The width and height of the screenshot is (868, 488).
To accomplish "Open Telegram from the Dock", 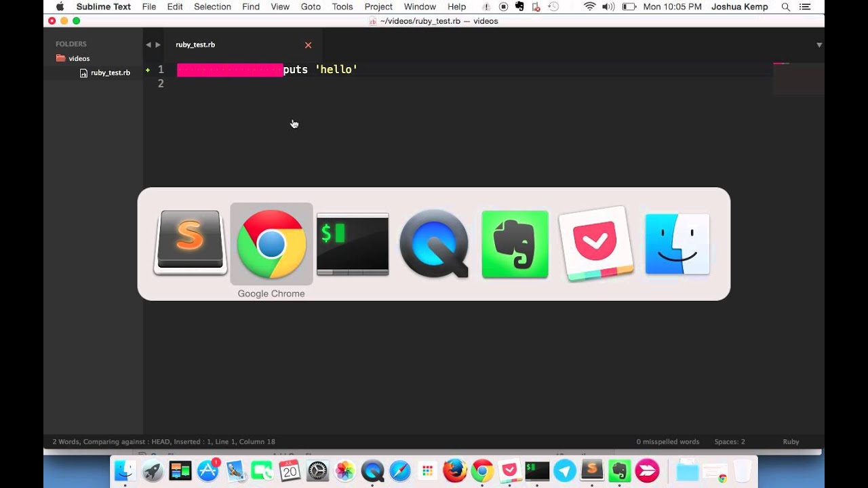I will pyautogui.click(x=565, y=470).
